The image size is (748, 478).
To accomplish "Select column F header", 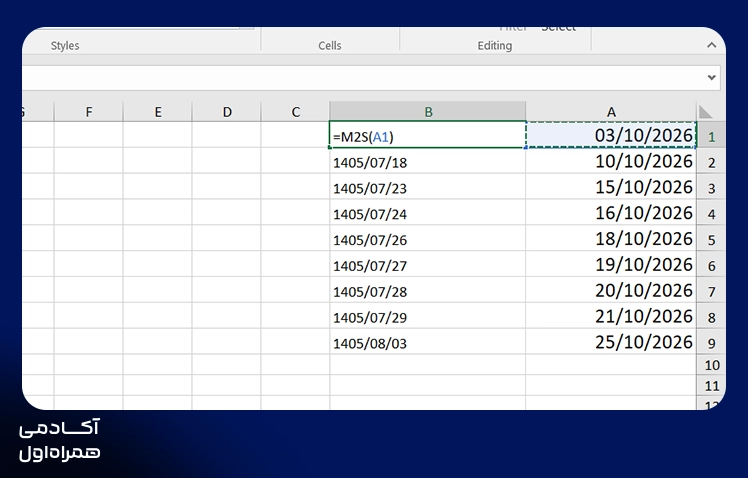I will (89, 112).
